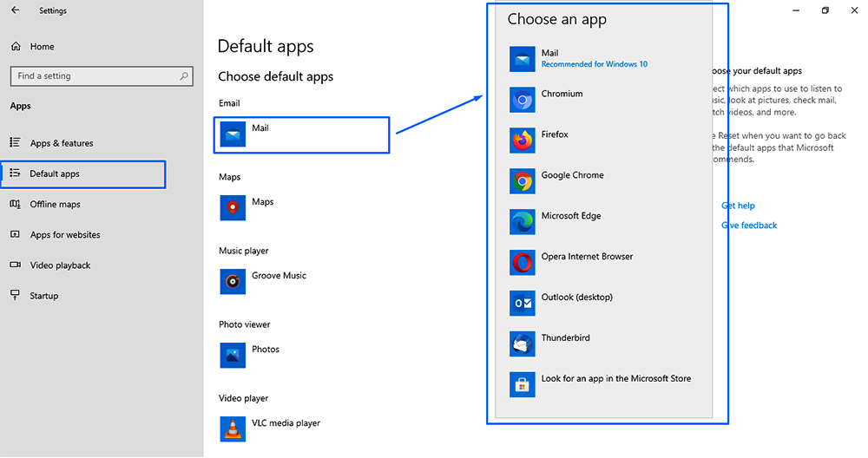Click the Apps & features list icon
868x458 pixels.
16,143
